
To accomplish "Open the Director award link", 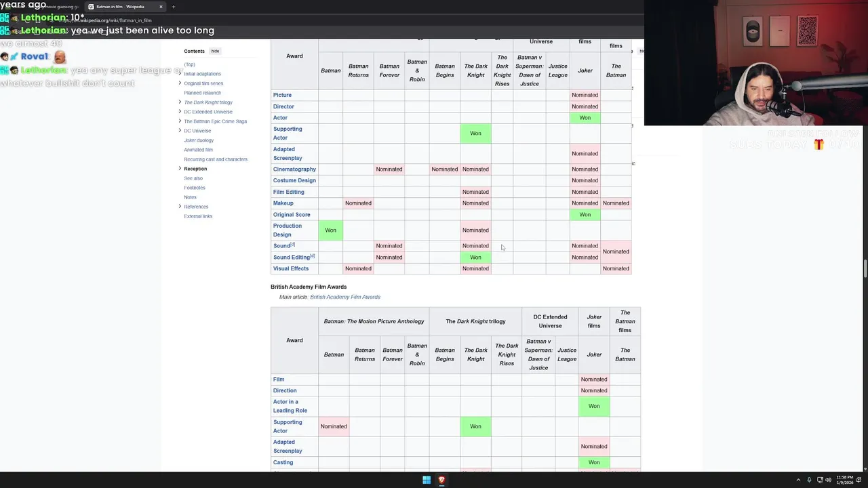I will point(283,106).
